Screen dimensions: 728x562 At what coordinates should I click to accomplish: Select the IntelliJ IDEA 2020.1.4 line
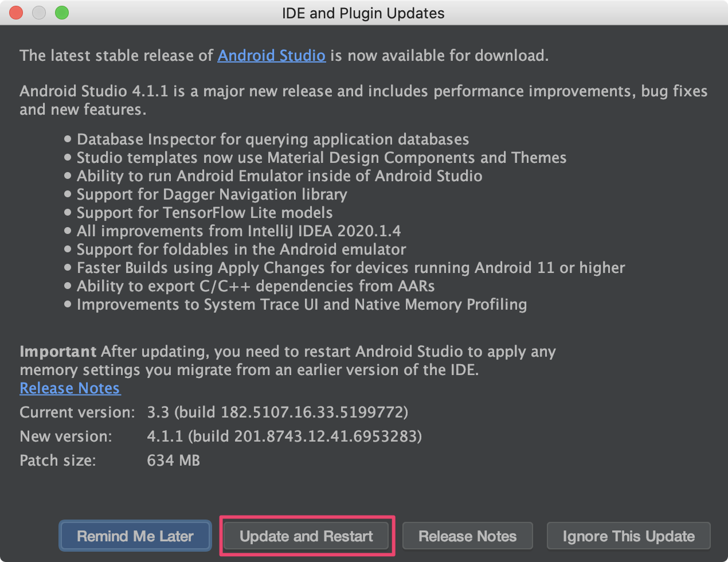tap(239, 231)
